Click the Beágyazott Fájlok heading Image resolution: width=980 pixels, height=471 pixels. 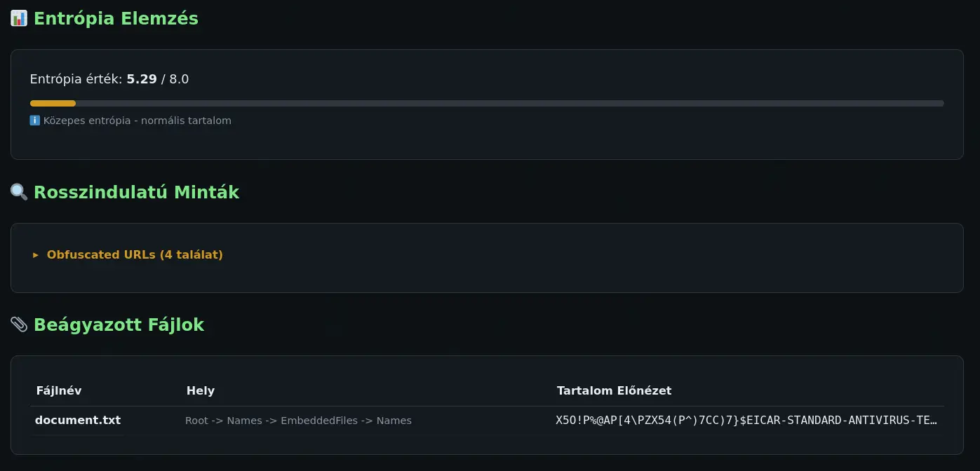coord(119,325)
